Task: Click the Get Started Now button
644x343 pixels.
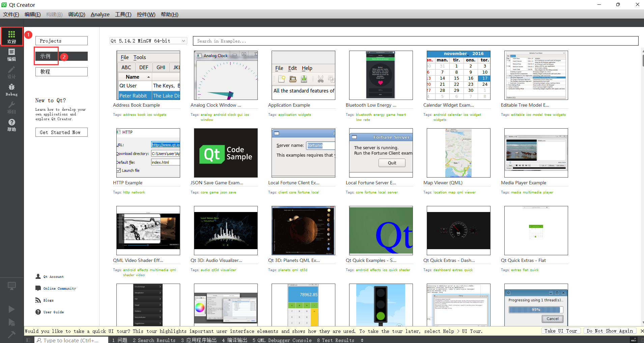Action: [61, 132]
